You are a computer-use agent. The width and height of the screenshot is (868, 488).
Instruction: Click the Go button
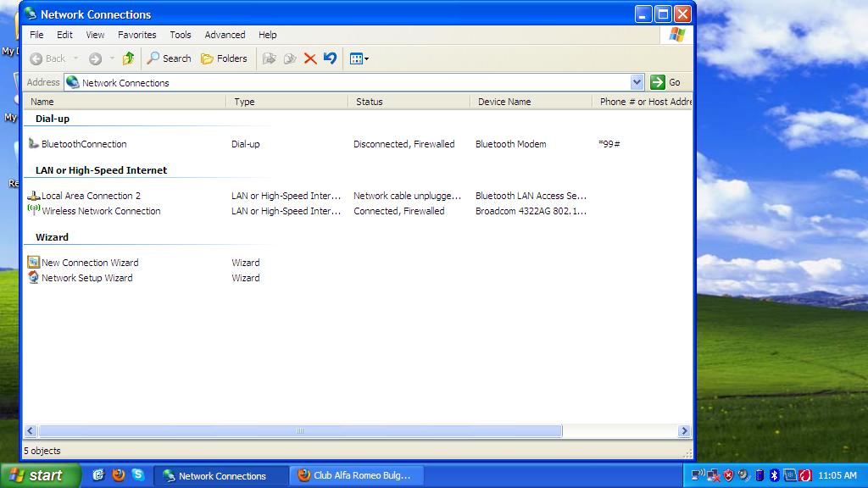[x=666, y=82]
